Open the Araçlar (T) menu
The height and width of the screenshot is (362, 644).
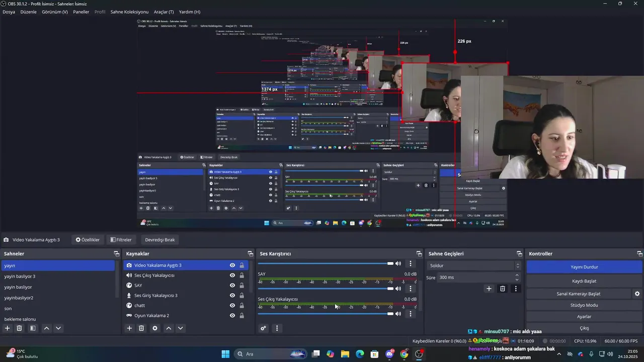(x=164, y=12)
